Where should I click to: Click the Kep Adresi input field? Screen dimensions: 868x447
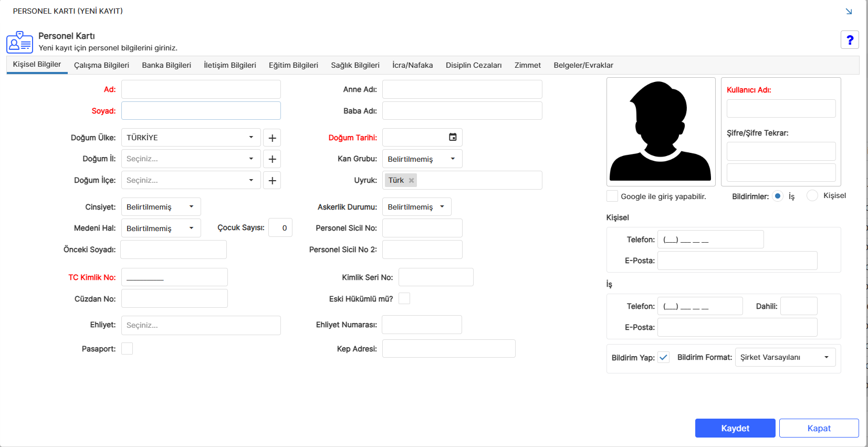449,348
